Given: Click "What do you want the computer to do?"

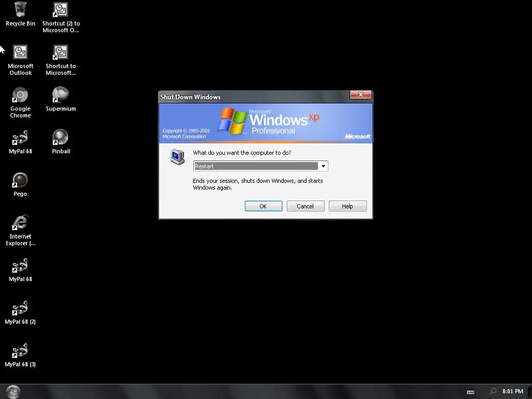Looking at the screenshot, I should tap(242, 153).
